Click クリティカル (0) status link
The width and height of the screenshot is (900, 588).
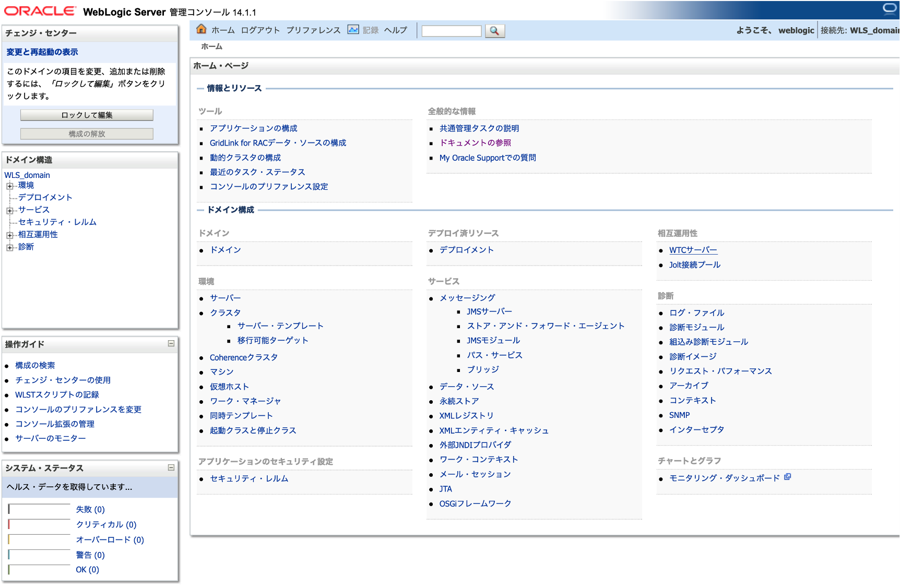click(x=106, y=524)
